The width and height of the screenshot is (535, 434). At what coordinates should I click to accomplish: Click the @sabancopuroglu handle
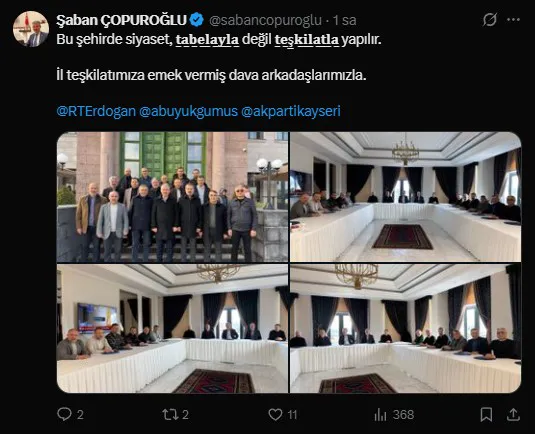pyautogui.click(x=265, y=20)
